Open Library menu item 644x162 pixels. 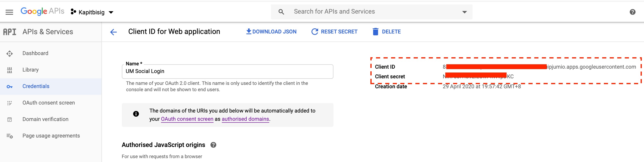[51, 70]
